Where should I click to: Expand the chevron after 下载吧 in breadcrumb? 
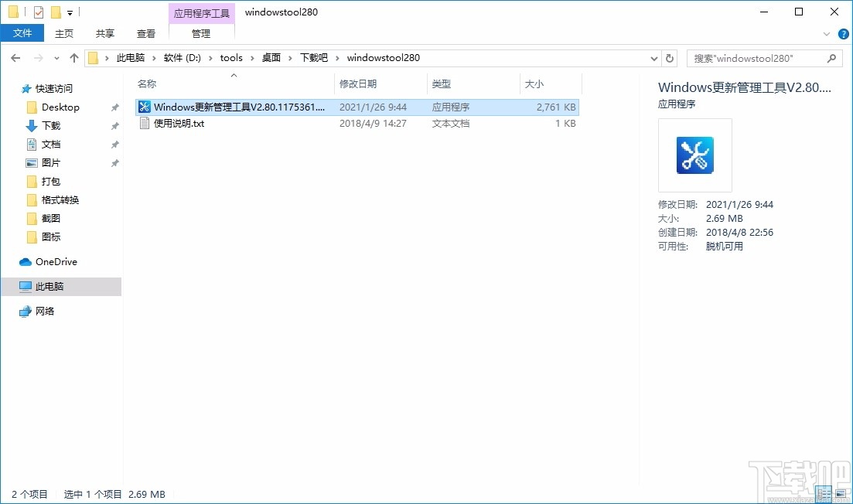[x=337, y=58]
